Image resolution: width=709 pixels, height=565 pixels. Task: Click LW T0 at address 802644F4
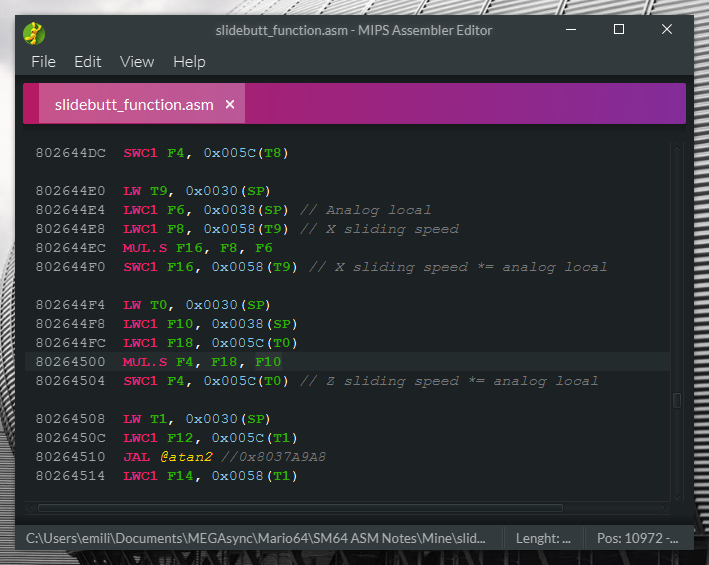click(x=146, y=305)
